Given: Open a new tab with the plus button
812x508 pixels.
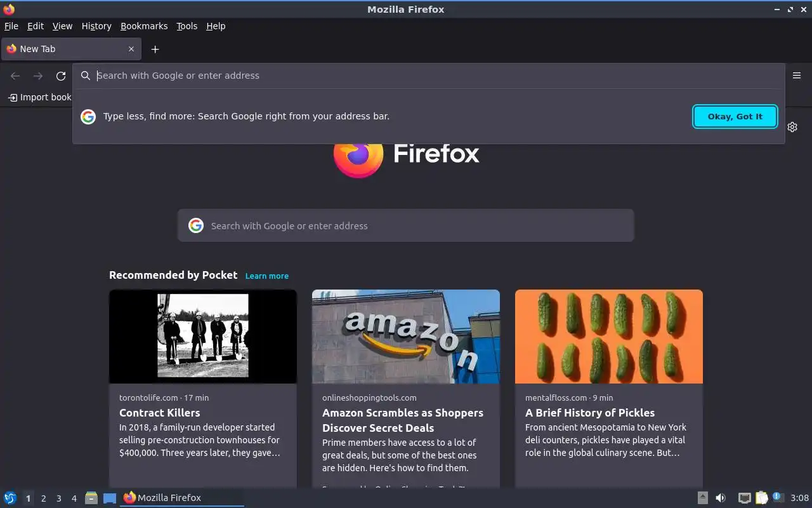Looking at the screenshot, I should pos(155,49).
